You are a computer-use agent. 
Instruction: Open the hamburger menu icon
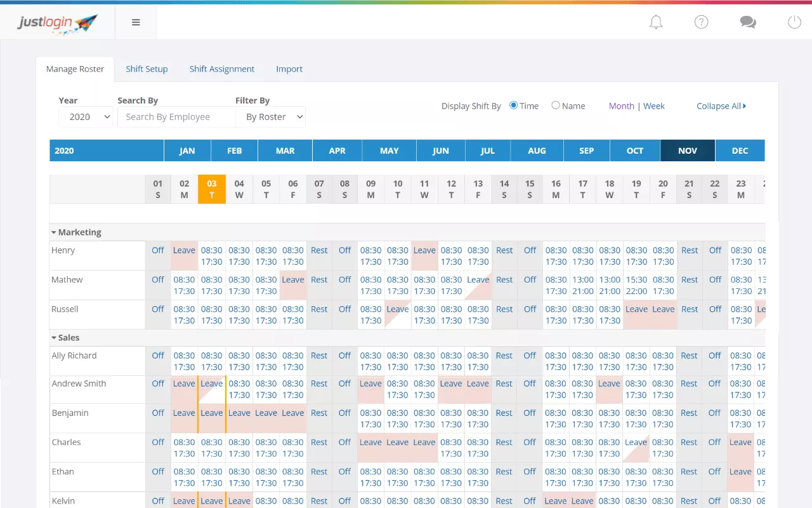click(x=136, y=22)
